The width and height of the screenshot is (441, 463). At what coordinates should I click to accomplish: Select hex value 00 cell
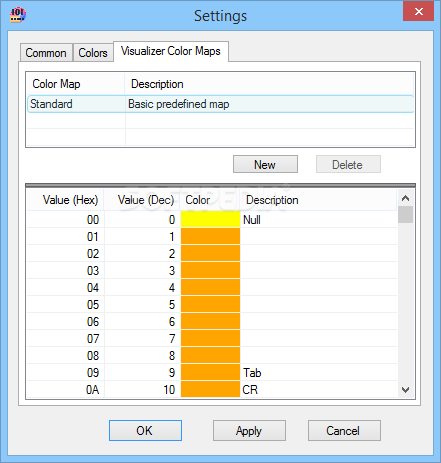(65, 219)
